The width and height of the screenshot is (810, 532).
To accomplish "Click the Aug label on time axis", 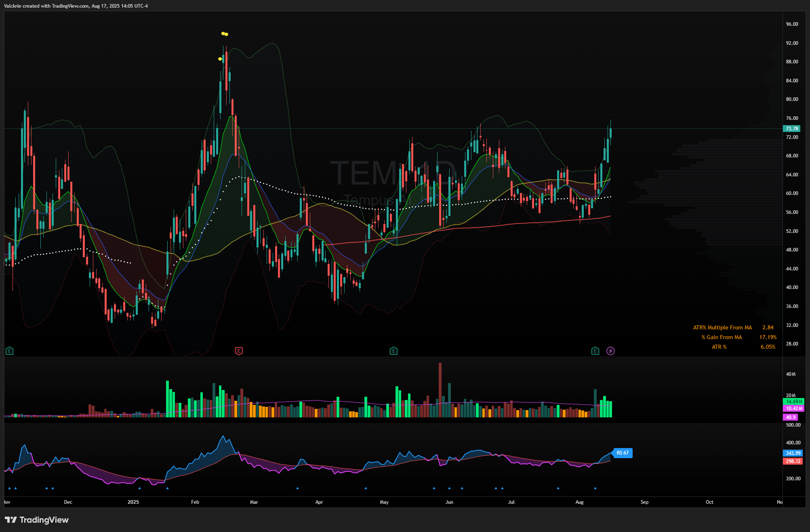I will 579,502.
